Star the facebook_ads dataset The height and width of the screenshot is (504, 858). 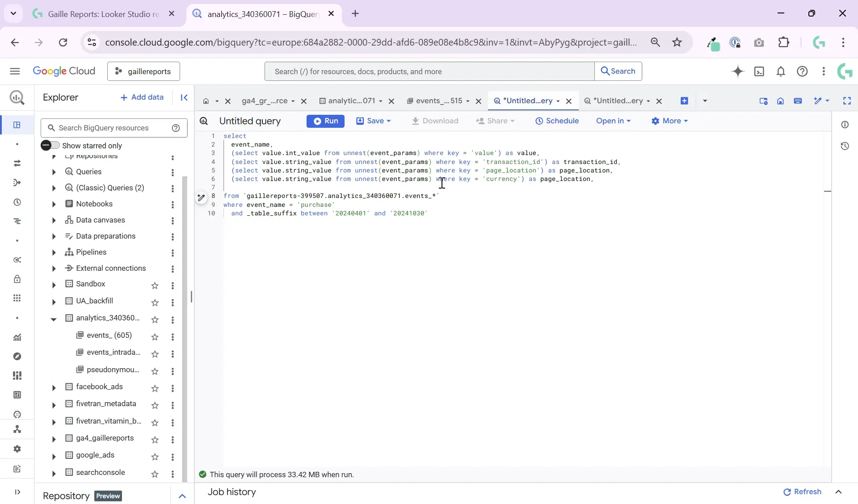tap(155, 388)
